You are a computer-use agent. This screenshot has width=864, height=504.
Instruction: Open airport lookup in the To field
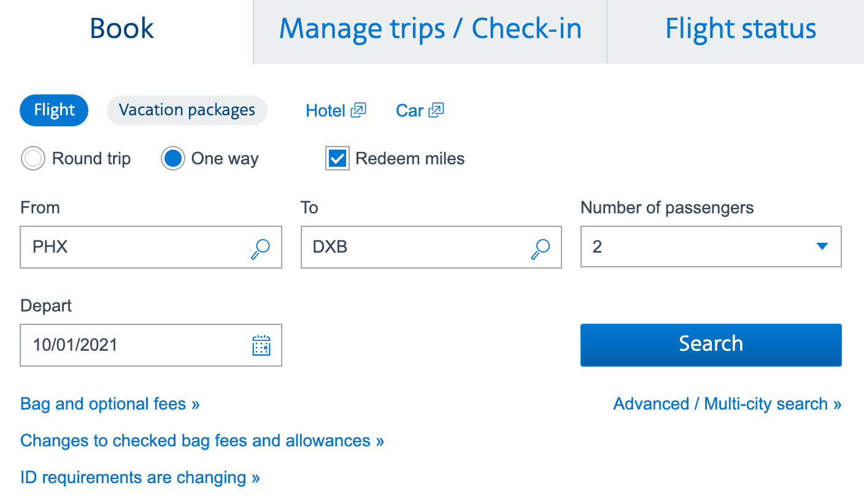(x=540, y=248)
